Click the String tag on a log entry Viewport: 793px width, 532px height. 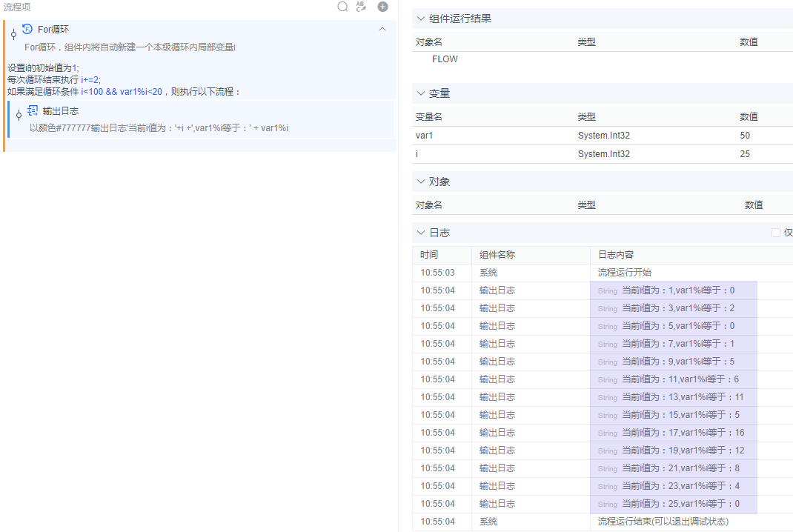(607, 290)
